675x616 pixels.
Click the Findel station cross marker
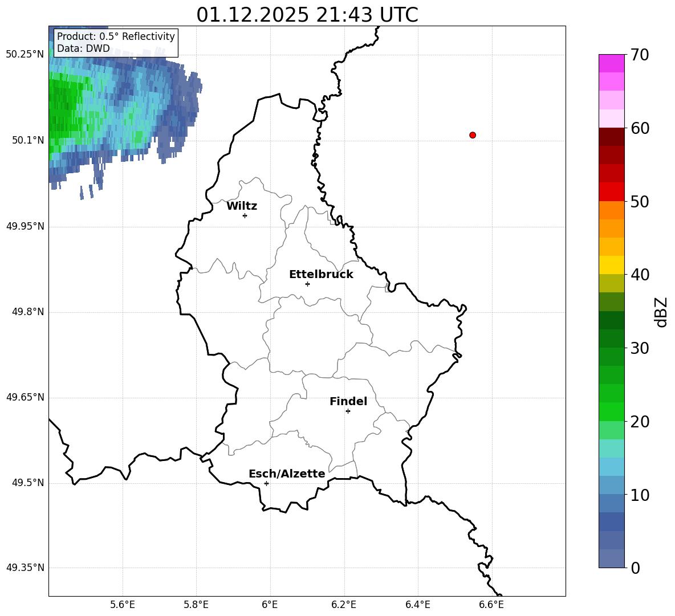348,411
